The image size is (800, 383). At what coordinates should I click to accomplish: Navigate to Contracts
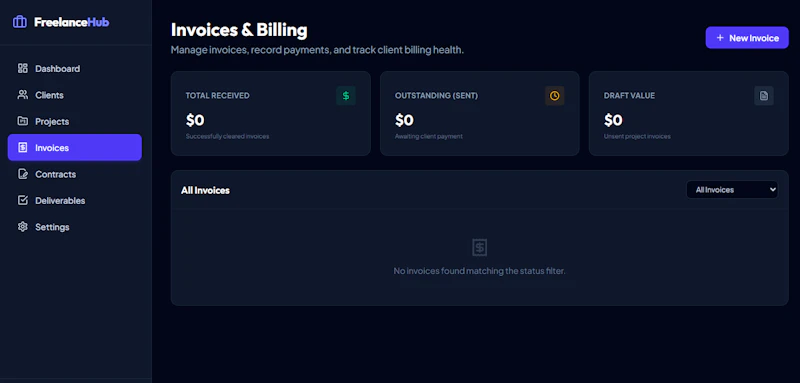(74, 174)
